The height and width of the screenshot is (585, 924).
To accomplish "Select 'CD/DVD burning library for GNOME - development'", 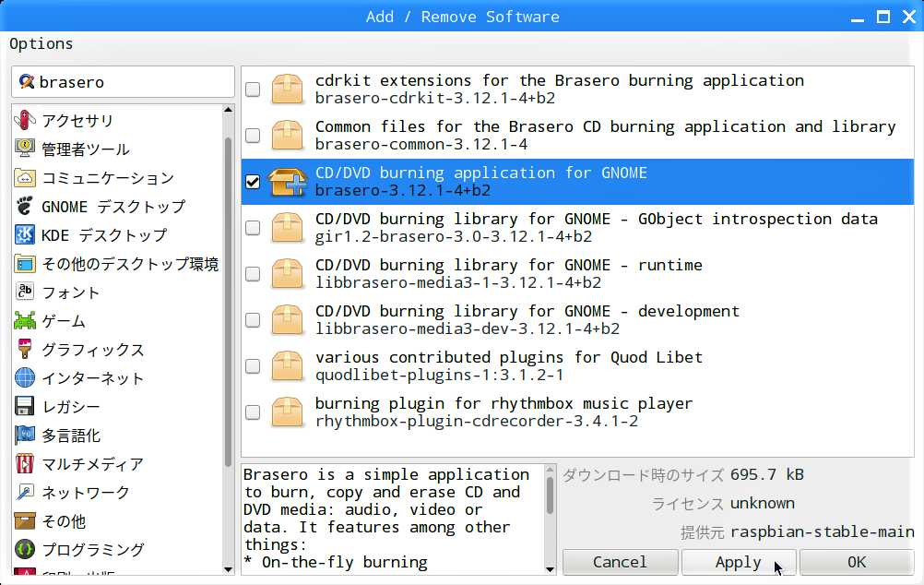I will [577, 319].
